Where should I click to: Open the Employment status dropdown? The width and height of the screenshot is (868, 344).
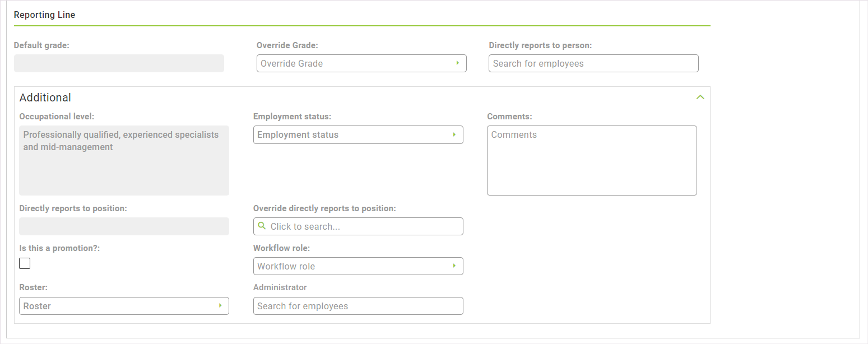click(x=358, y=134)
